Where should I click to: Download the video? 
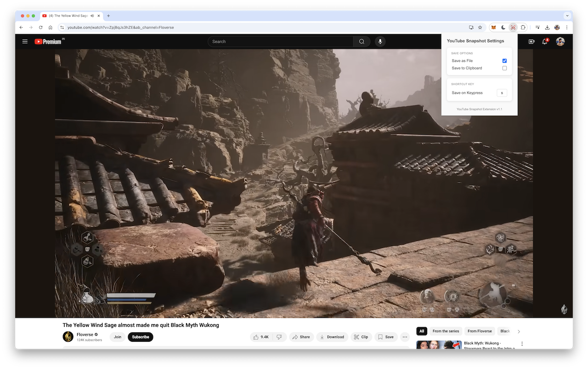pyautogui.click(x=332, y=337)
